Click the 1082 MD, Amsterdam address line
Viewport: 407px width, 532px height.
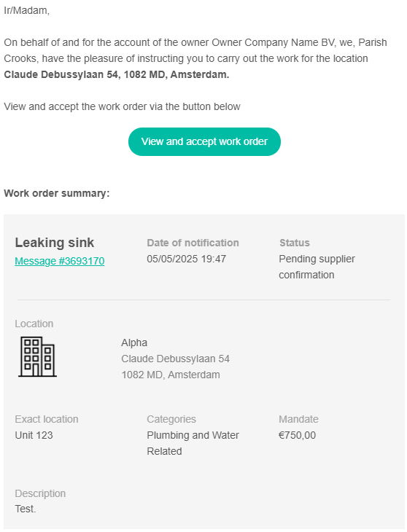click(171, 375)
